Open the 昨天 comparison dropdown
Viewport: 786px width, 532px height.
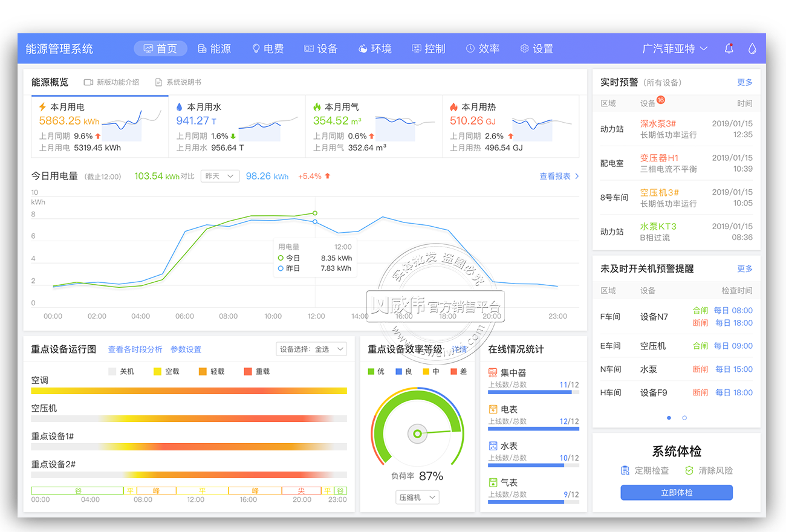220,176
